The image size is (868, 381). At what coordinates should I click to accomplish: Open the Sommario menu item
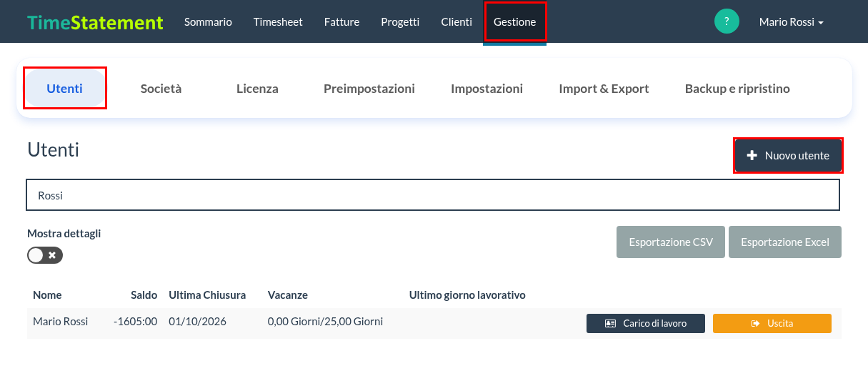[x=208, y=22]
